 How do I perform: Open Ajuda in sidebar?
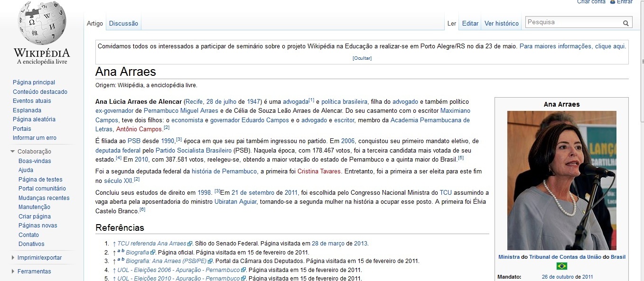pos(26,170)
